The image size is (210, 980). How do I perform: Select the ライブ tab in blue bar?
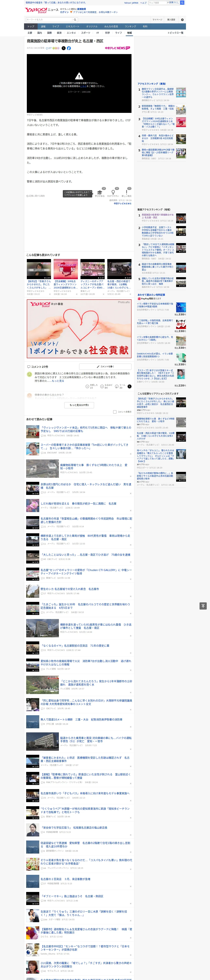pyautogui.click(x=56, y=27)
